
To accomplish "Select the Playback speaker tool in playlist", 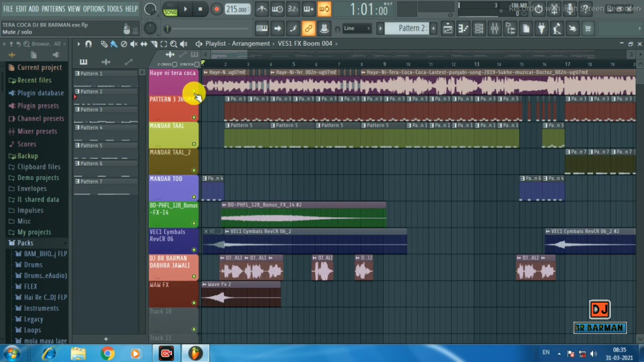I will (x=184, y=44).
